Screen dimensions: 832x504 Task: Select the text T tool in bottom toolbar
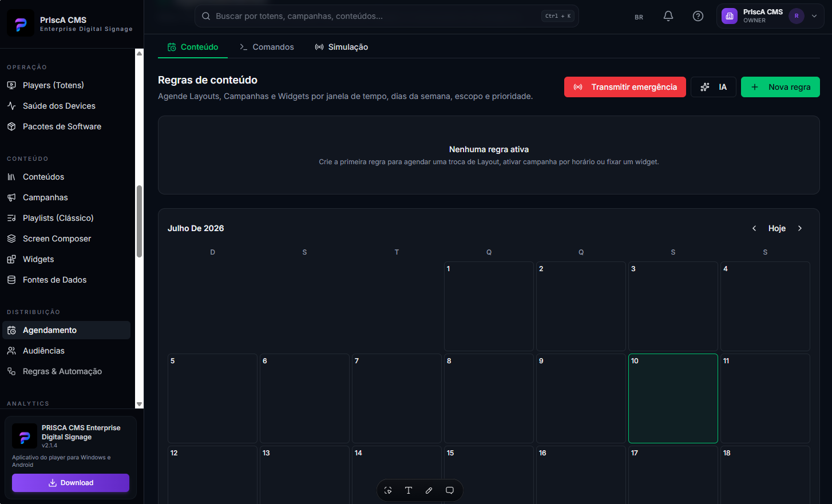point(409,490)
